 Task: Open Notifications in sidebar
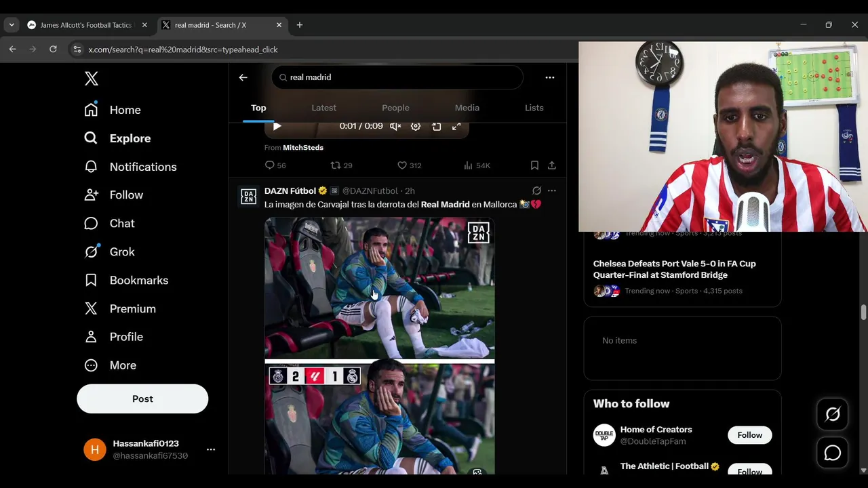(130, 167)
